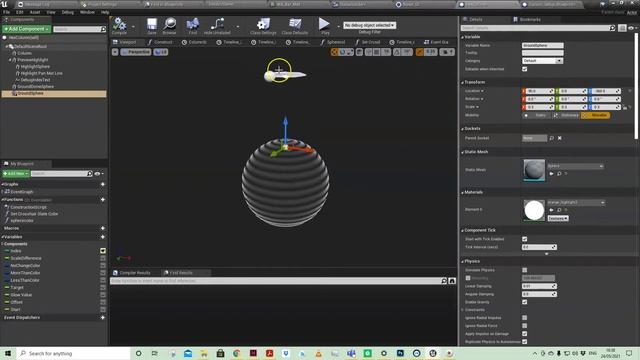Add a new variable with plus icon
The width and height of the screenshot is (640, 360).
[103, 237]
